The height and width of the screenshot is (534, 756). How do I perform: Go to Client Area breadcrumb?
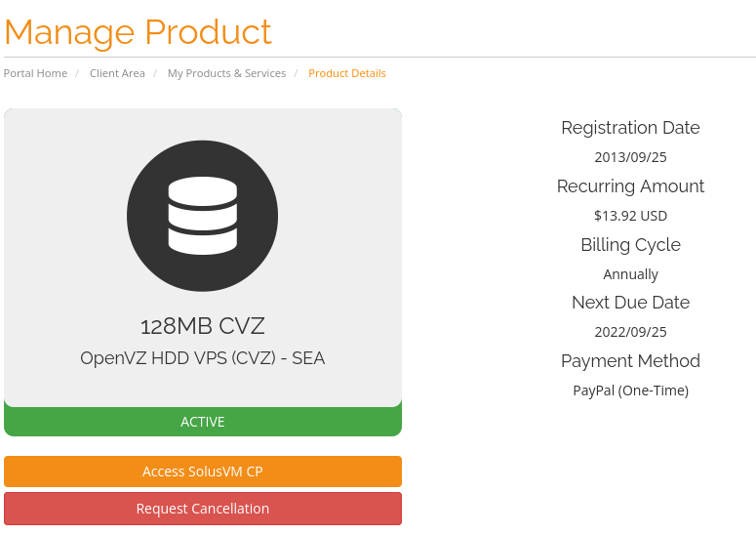117,73
